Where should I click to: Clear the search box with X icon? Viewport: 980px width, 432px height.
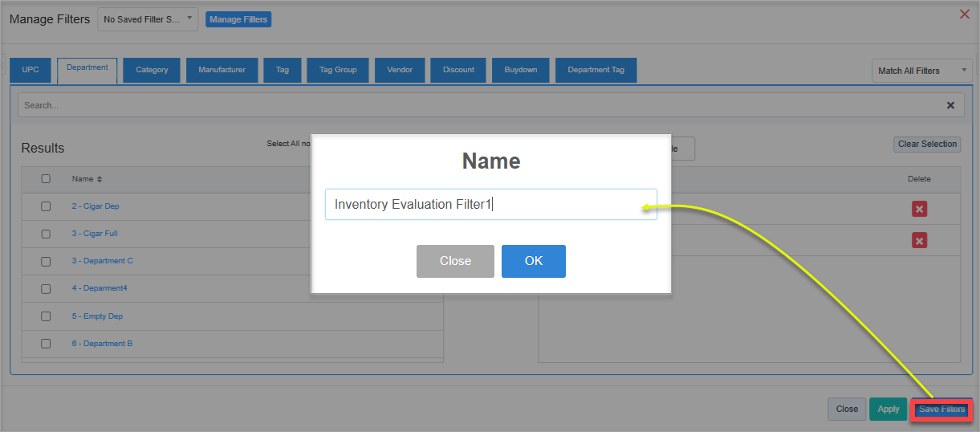pos(950,105)
